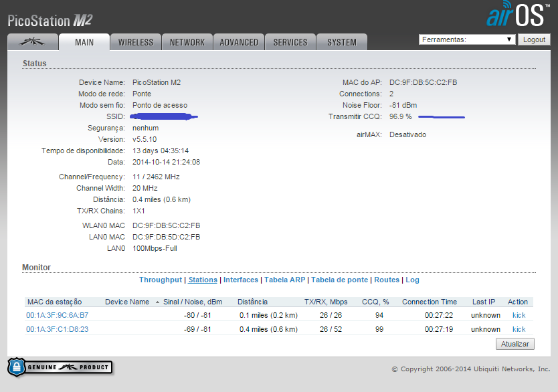Open the Tabela de ponte link
558x392 pixels.
[339, 280]
